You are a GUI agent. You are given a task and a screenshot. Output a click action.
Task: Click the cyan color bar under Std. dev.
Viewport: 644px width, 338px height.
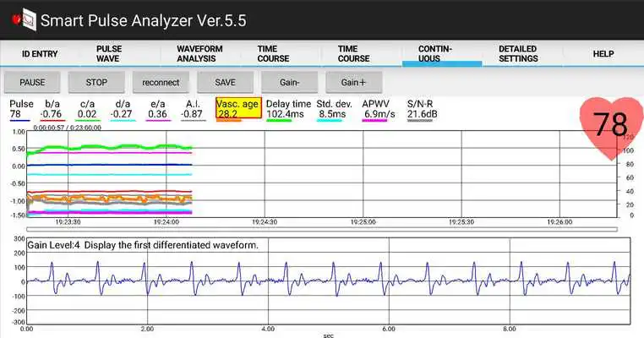(x=330, y=121)
